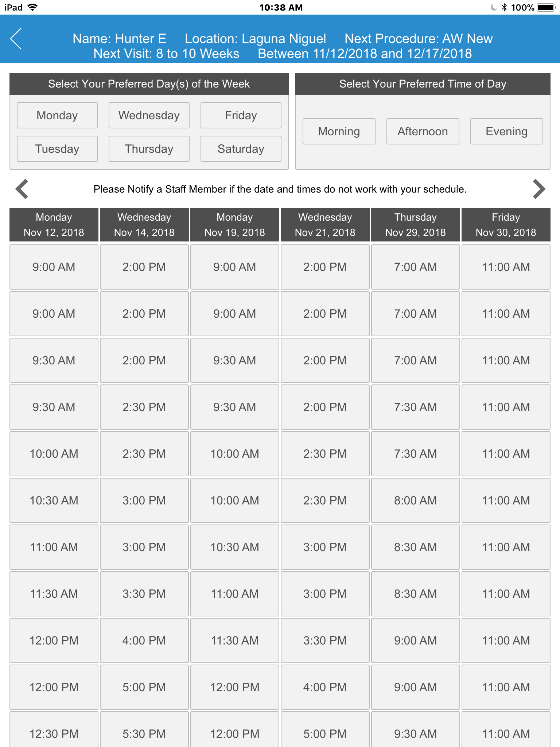The width and height of the screenshot is (560, 747).
Task: Select 3:30 PM on Wednesday Nov 21
Action: coord(325,640)
